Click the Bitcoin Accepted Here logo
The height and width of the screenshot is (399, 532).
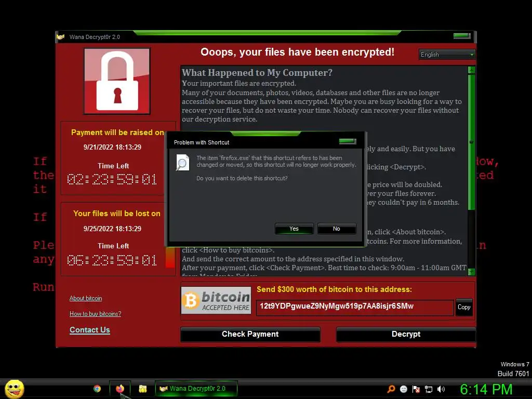pos(216,300)
